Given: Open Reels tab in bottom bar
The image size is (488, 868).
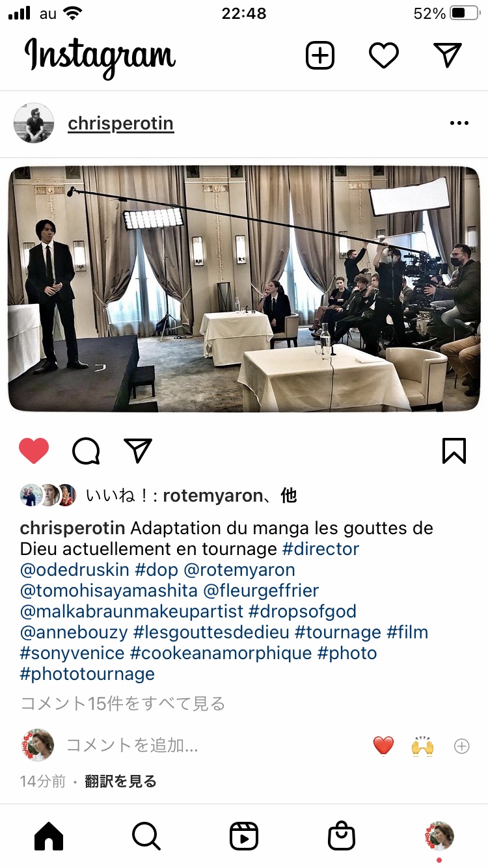Looking at the screenshot, I should (244, 836).
